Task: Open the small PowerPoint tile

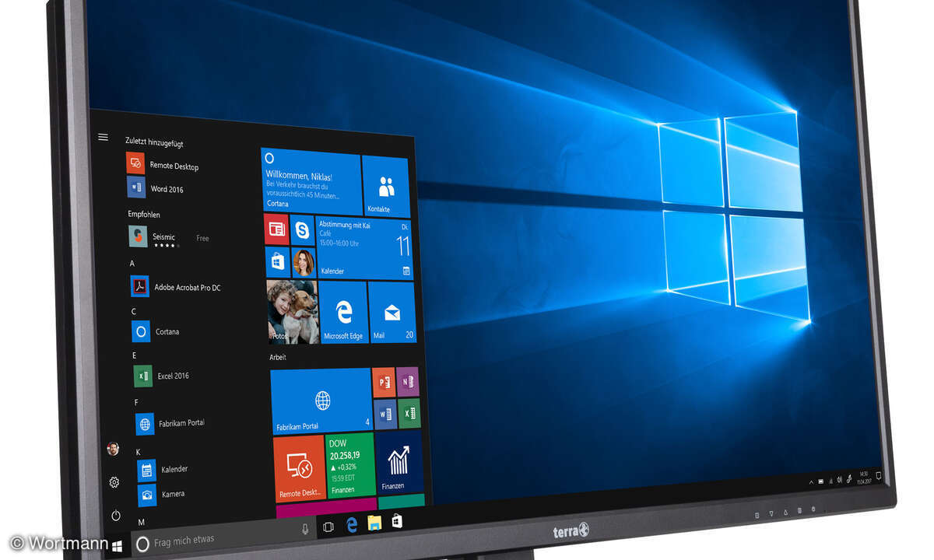Action: point(384,382)
